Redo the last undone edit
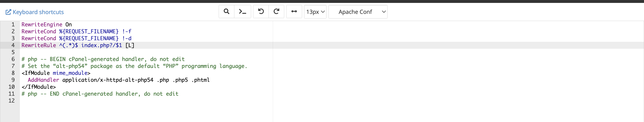Viewport: 644px width, 122px height. tap(276, 12)
